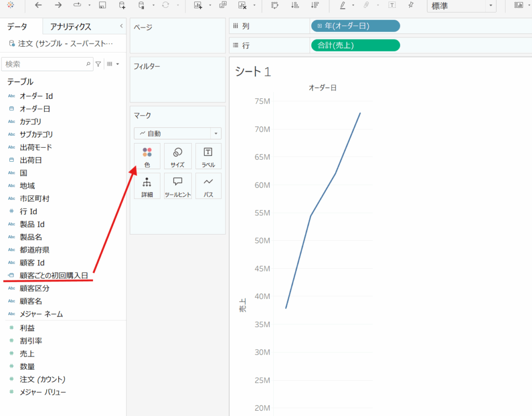Open the ラベル (Label) mark card
This screenshot has width=532, height=416.
tap(208, 156)
